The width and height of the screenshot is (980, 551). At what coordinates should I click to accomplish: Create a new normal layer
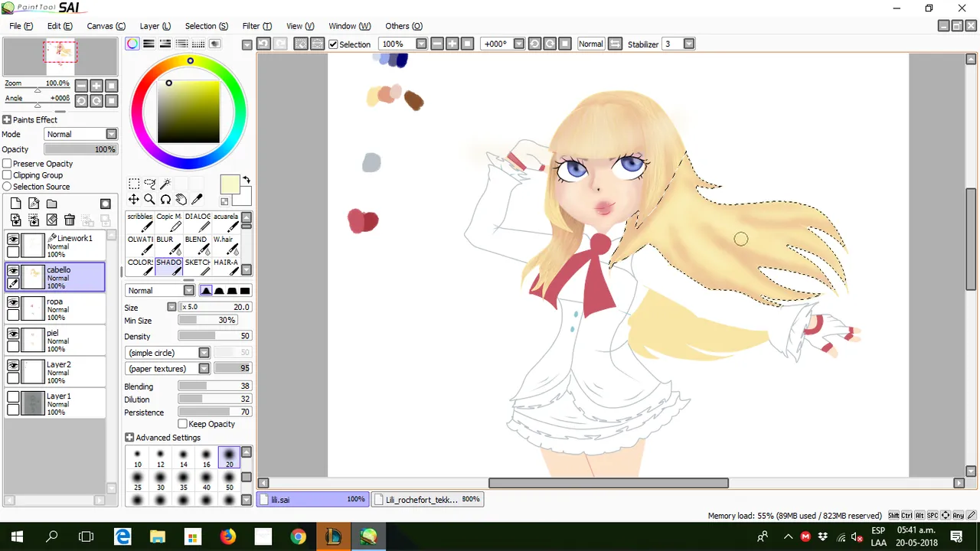point(15,204)
